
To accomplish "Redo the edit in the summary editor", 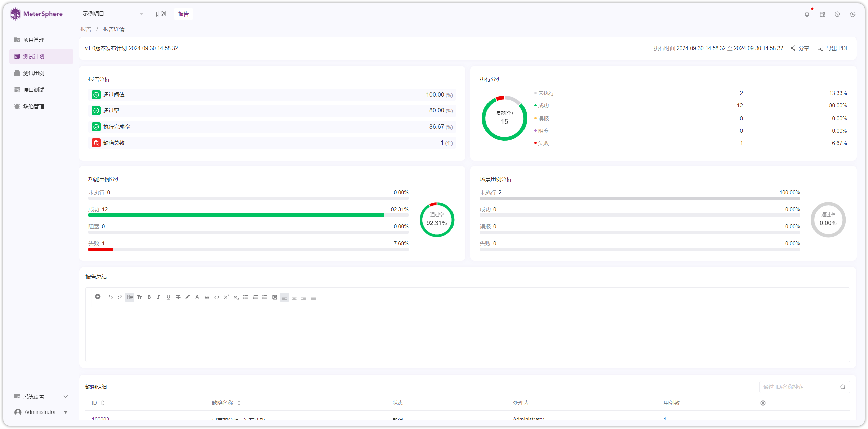I will tap(120, 297).
